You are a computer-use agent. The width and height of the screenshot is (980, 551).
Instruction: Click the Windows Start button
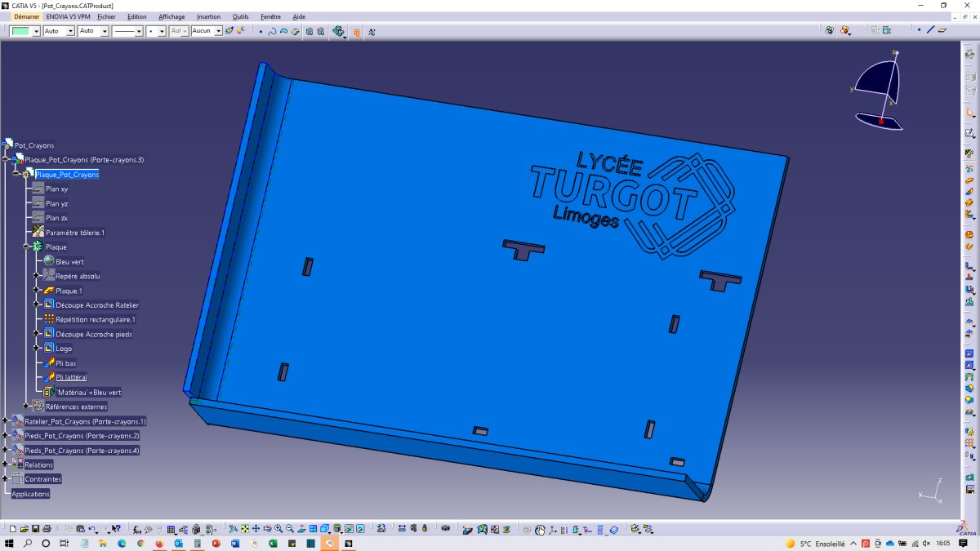pos(10,544)
